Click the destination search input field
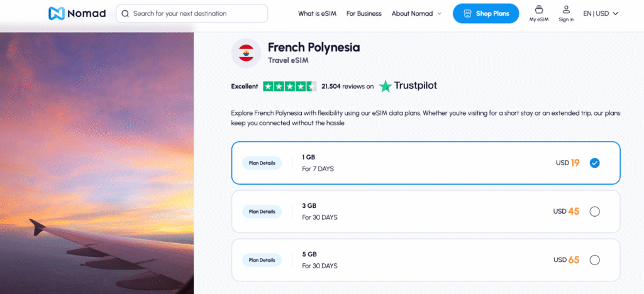This screenshot has height=294, width=644. point(195,13)
